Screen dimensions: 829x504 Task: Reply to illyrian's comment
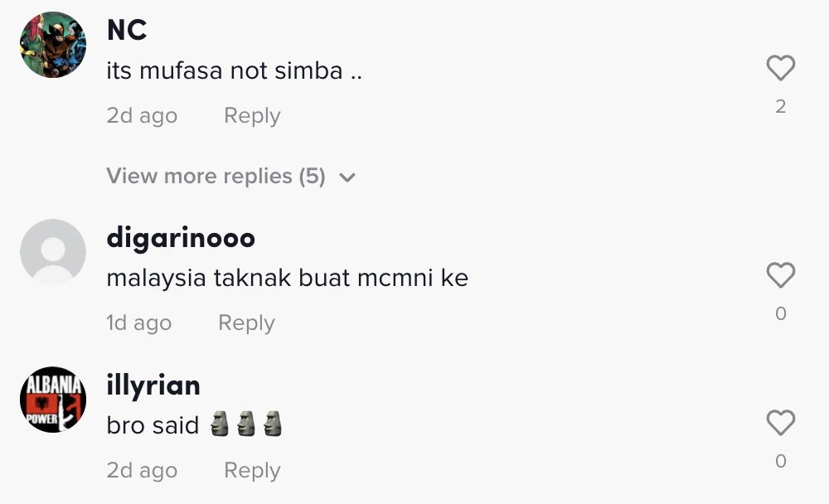[x=252, y=471]
